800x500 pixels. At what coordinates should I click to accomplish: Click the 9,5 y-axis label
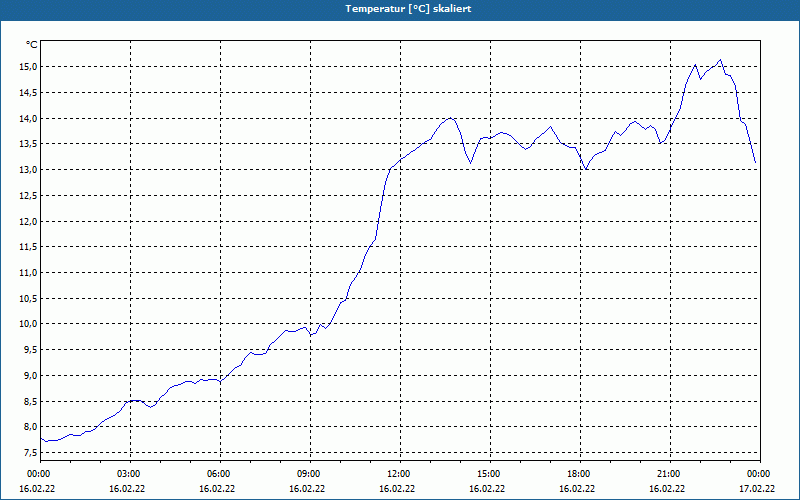(x=30, y=349)
